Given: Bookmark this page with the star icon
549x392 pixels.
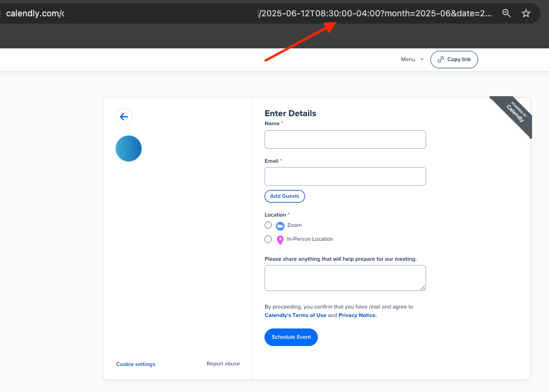Looking at the screenshot, I should [526, 13].
